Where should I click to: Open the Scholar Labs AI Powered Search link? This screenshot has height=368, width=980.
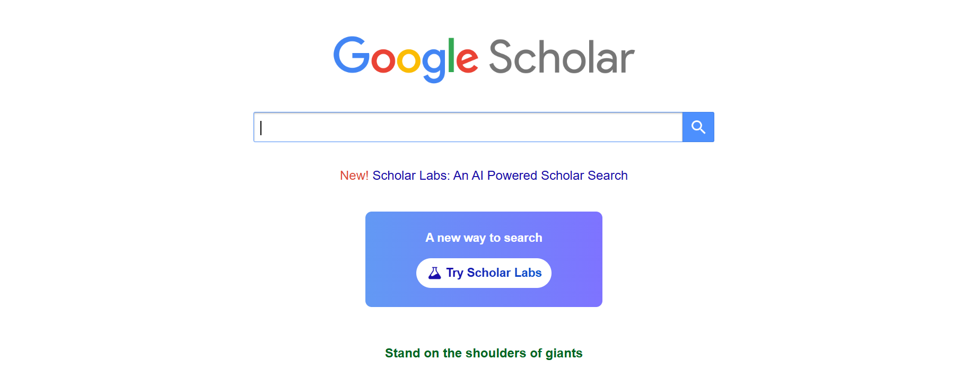[x=500, y=176]
